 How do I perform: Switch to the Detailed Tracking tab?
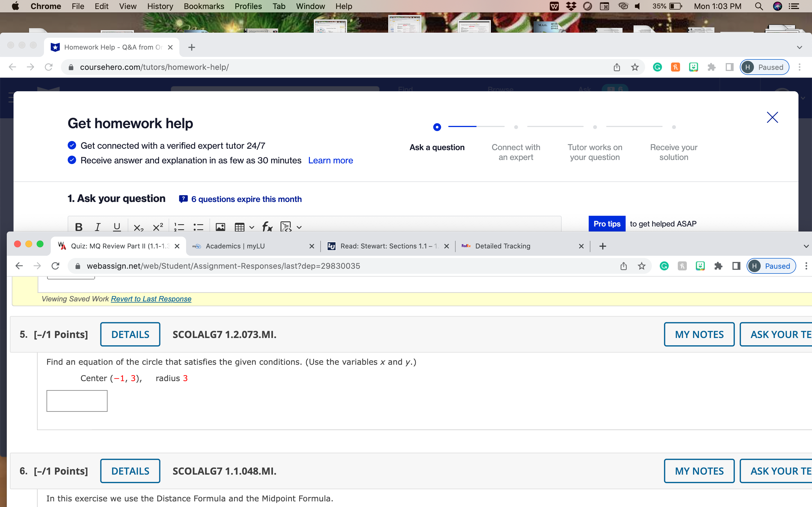click(x=502, y=246)
